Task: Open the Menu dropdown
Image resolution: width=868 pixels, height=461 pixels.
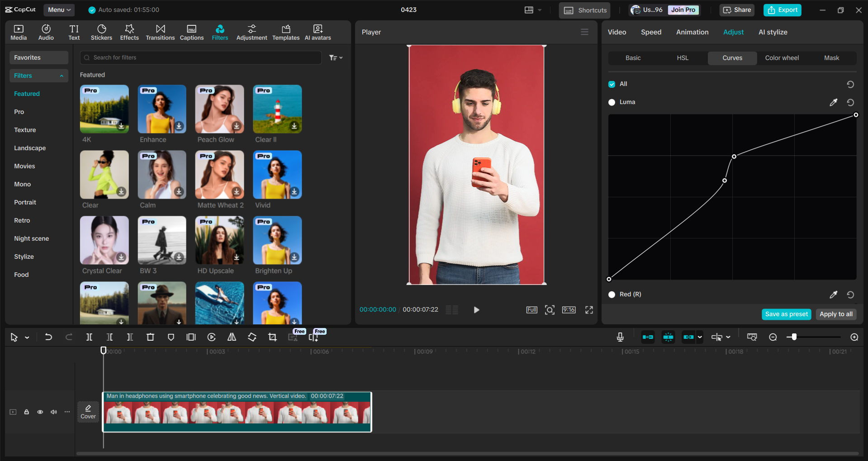Action: [58, 10]
